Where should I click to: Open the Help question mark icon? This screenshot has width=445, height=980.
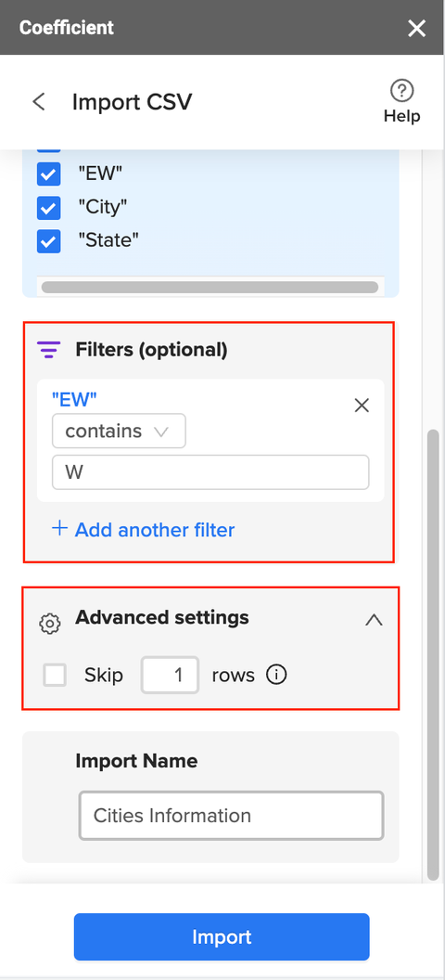click(402, 91)
